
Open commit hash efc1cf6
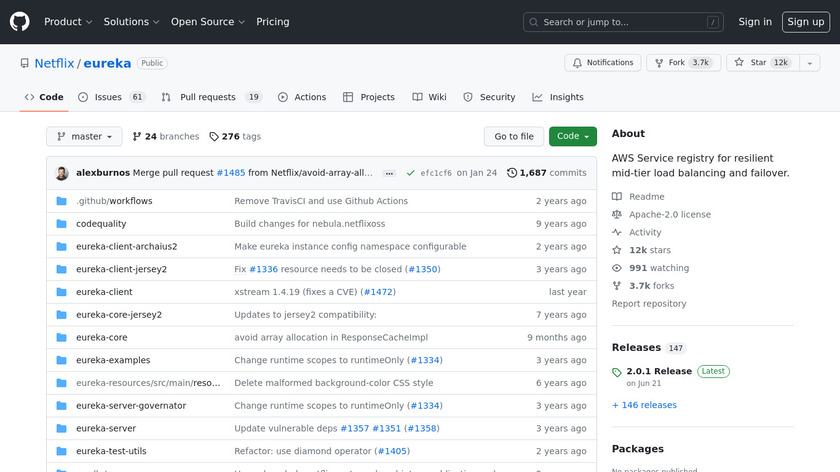[x=436, y=173]
